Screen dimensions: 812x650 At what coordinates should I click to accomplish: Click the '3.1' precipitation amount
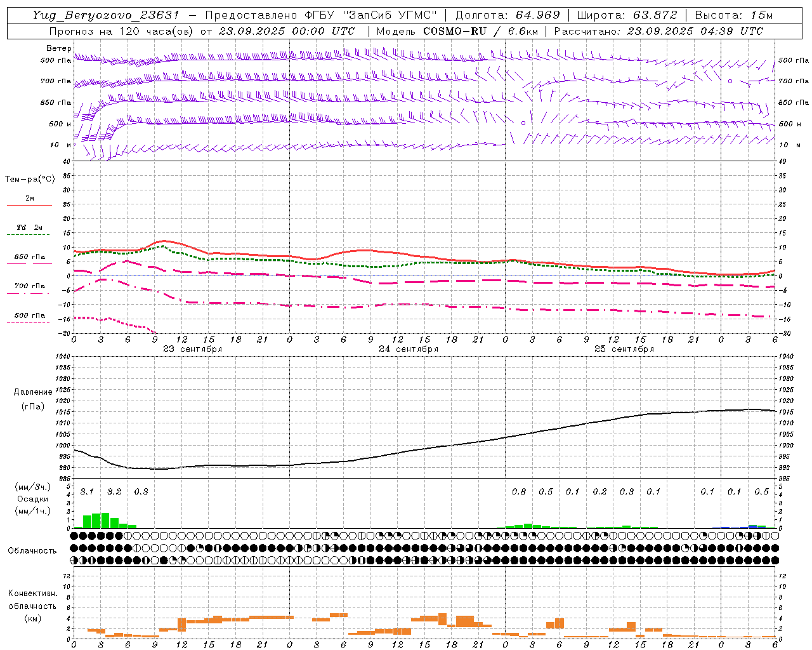(x=87, y=492)
